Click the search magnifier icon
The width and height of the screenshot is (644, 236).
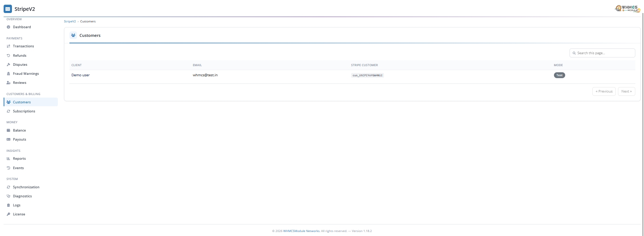click(574, 53)
